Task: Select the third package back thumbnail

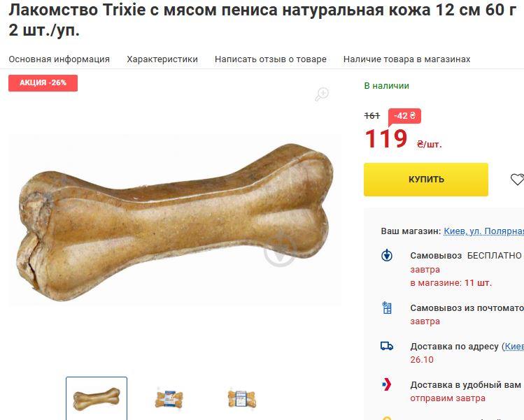Action: click(241, 399)
